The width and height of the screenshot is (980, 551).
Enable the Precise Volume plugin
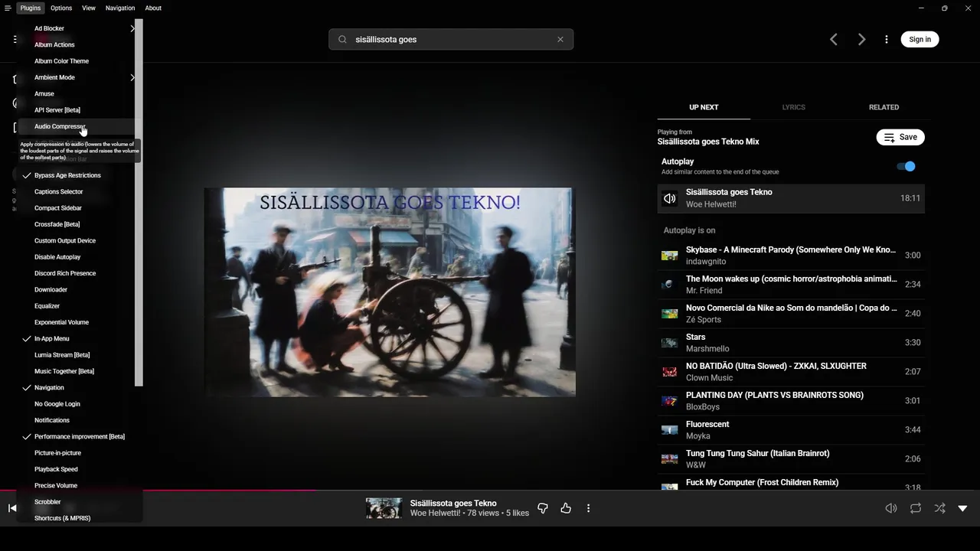56,486
